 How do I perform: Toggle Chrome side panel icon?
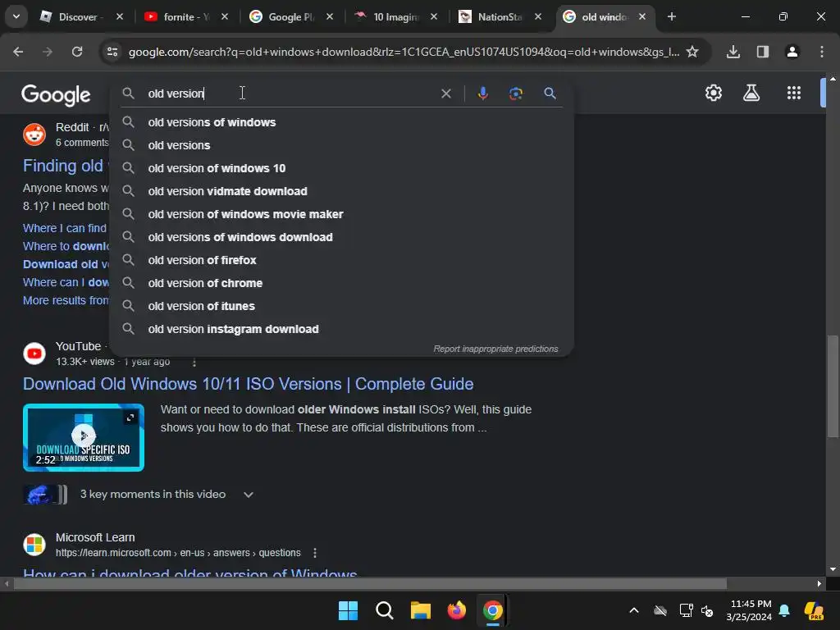click(762, 52)
